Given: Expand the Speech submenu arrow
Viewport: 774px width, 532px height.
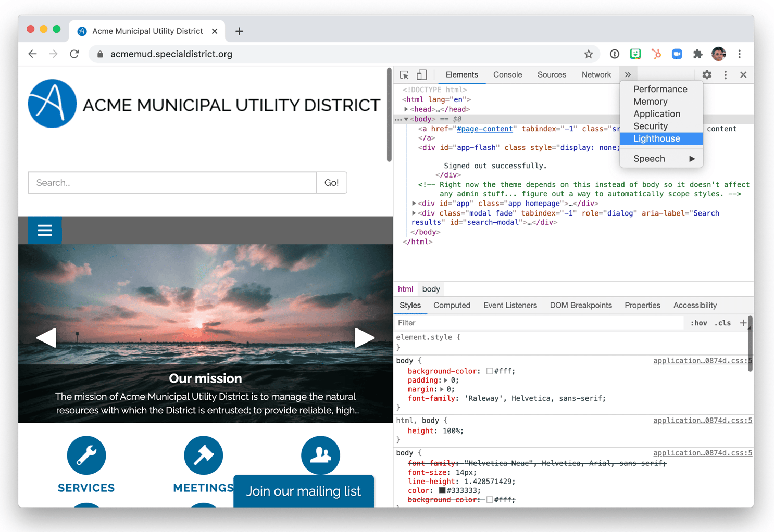Looking at the screenshot, I should coord(693,158).
